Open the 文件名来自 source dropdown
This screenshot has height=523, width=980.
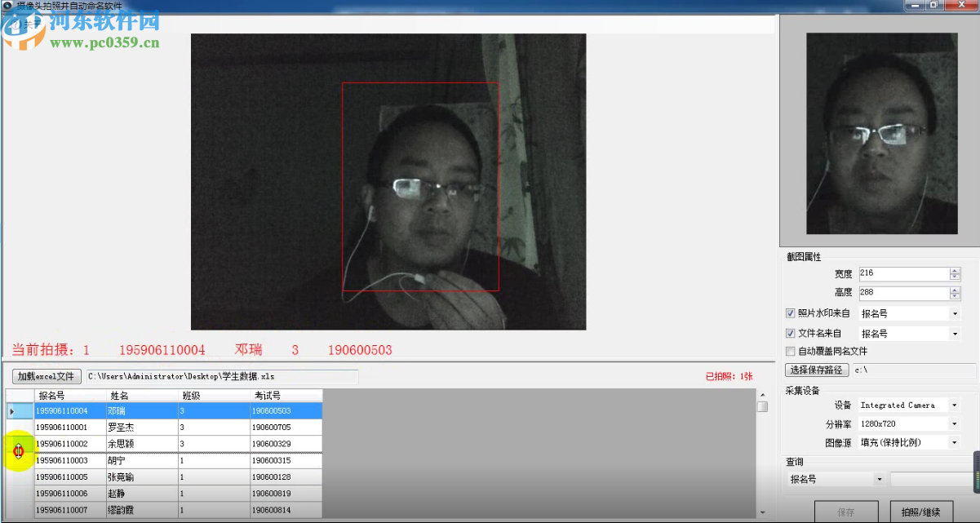tap(955, 334)
